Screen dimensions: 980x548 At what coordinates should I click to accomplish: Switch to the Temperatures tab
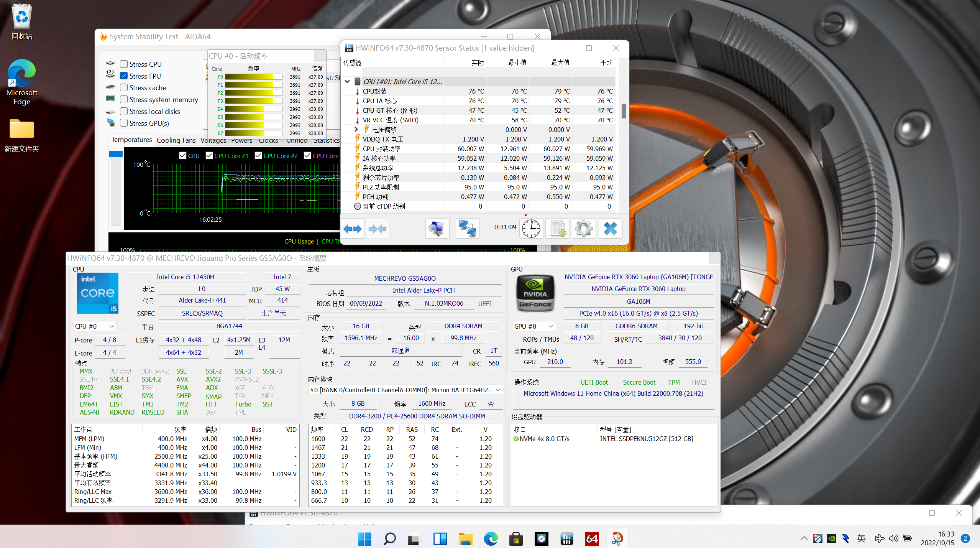click(131, 140)
